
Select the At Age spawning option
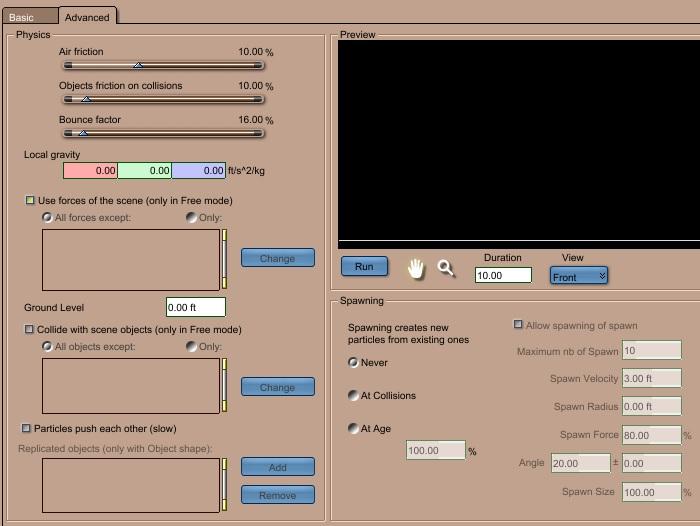click(x=353, y=429)
